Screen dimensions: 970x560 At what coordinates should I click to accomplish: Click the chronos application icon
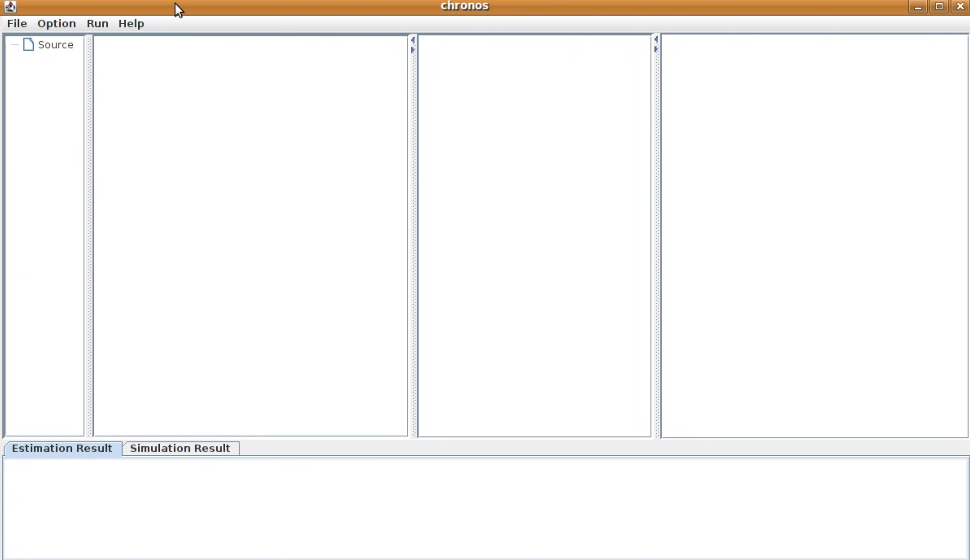point(10,6)
